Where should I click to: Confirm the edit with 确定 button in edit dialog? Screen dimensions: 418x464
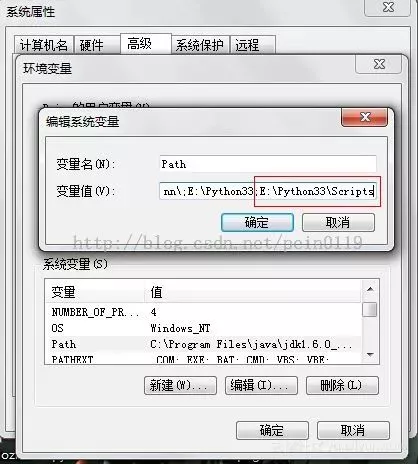pos(257,222)
